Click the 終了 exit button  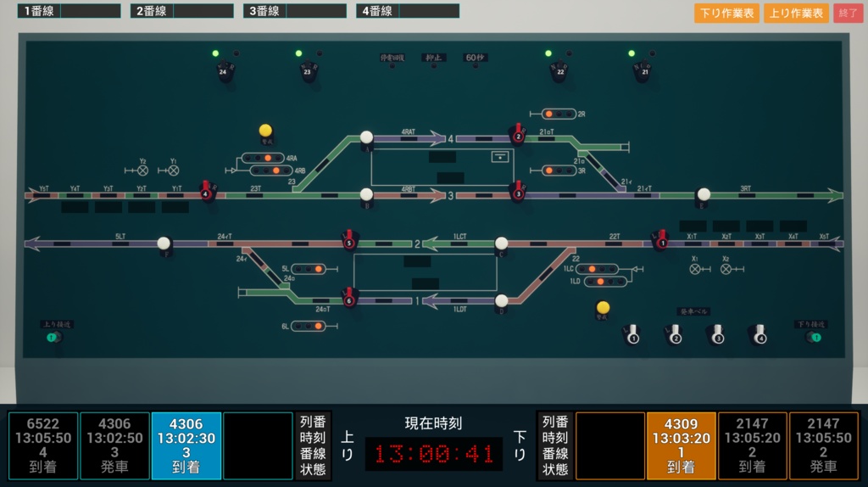coord(848,13)
